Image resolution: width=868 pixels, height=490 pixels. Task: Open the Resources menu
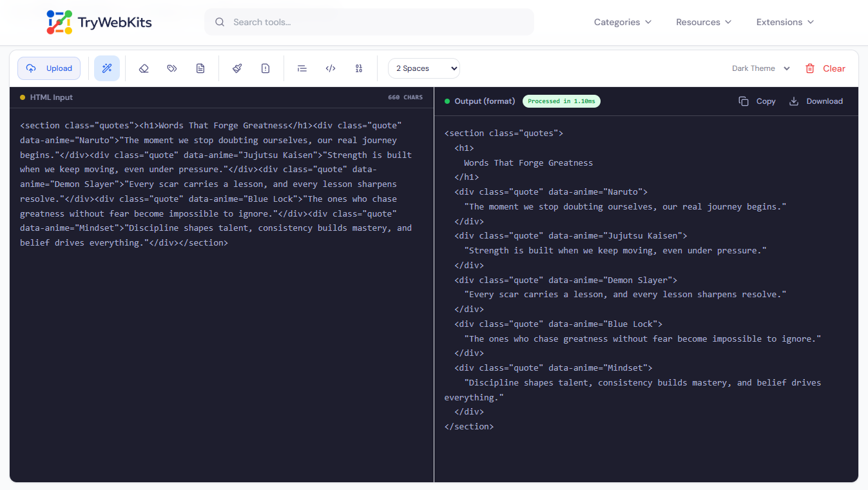click(703, 21)
